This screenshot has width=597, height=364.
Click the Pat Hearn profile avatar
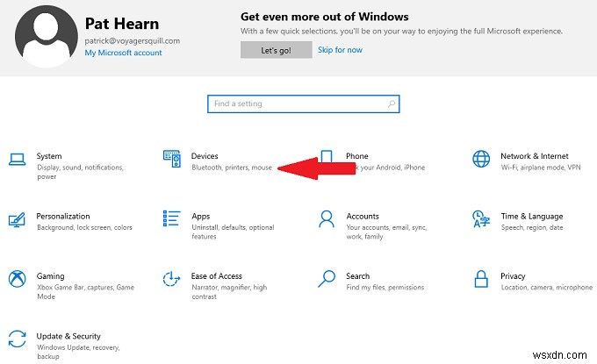46,37
